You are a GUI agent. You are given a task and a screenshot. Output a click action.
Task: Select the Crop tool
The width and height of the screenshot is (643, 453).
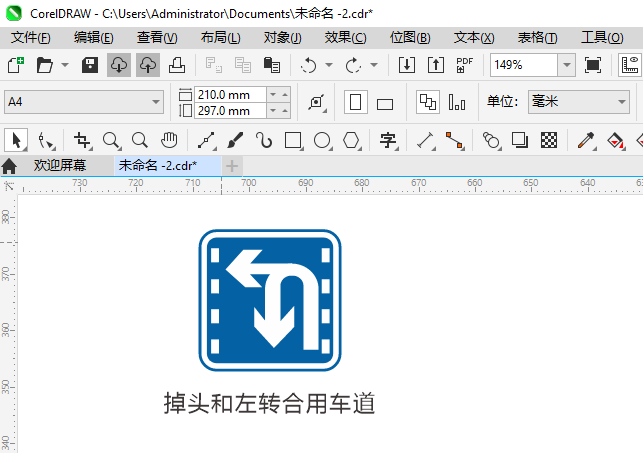click(82, 140)
